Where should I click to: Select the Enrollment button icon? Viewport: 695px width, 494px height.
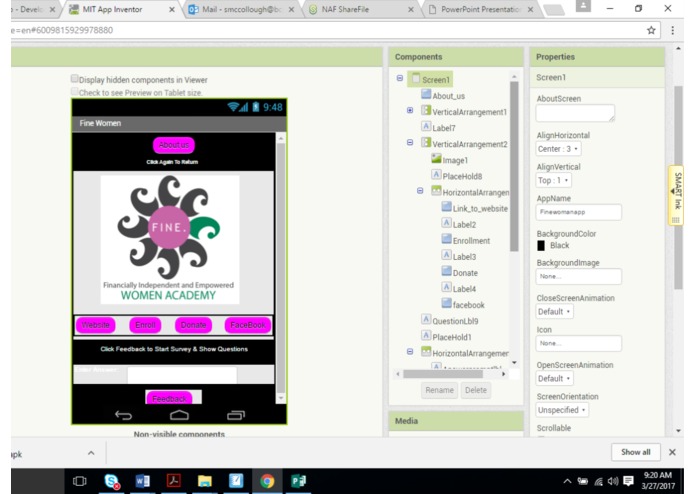(x=446, y=239)
